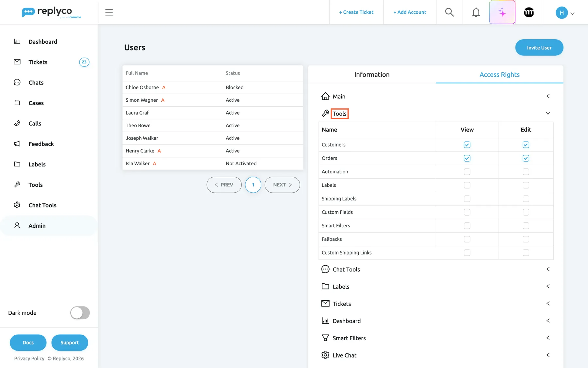Image resolution: width=588 pixels, height=368 pixels.
Task: Click Create Ticket in the header
Action: [356, 12]
